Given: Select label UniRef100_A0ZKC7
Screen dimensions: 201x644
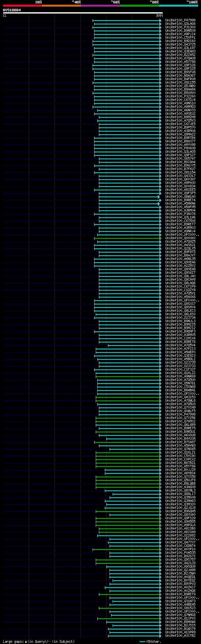Looking at the screenshot, I should (180, 587).
